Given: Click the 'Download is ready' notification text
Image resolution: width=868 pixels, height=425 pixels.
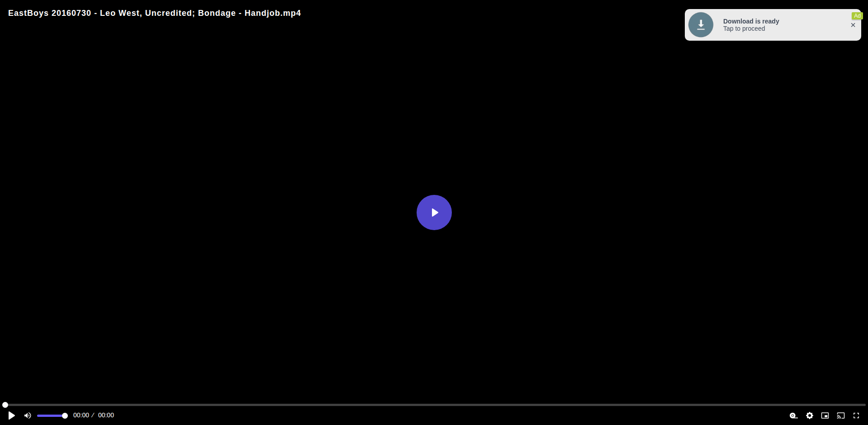Looking at the screenshot, I should click(x=751, y=21).
